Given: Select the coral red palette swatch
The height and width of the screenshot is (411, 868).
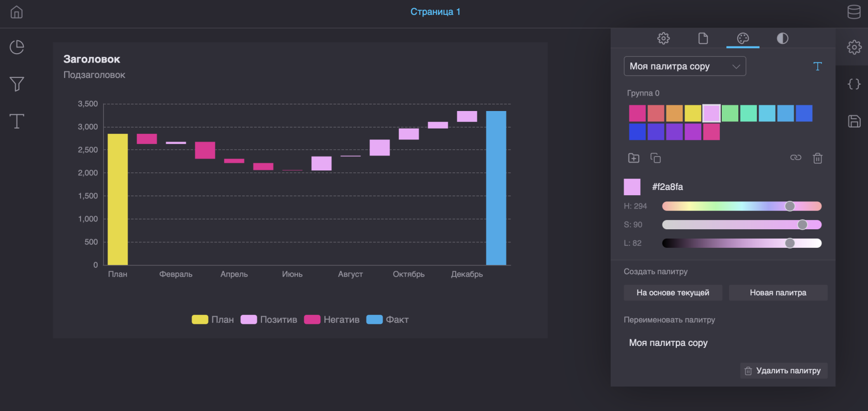Looking at the screenshot, I should tap(656, 113).
